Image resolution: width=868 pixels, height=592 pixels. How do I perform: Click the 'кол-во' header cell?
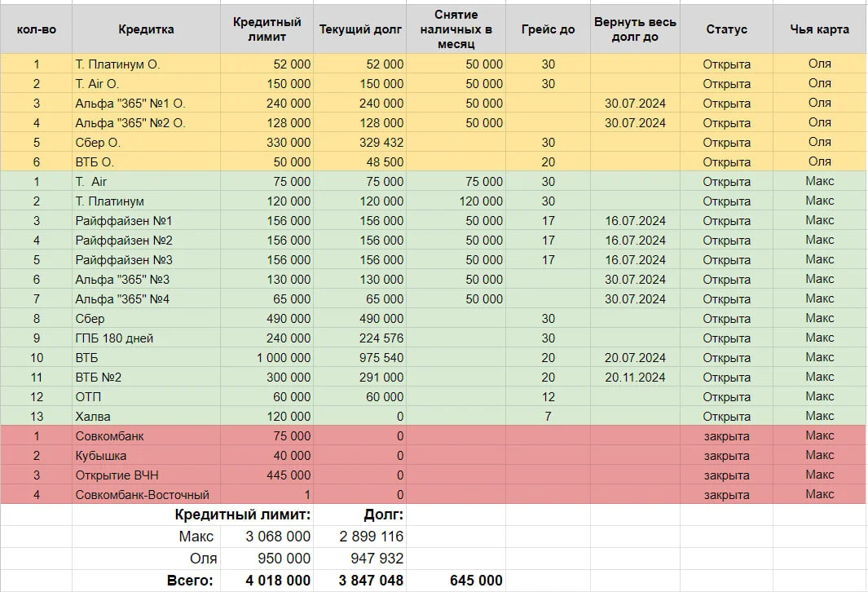tap(37, 29)
